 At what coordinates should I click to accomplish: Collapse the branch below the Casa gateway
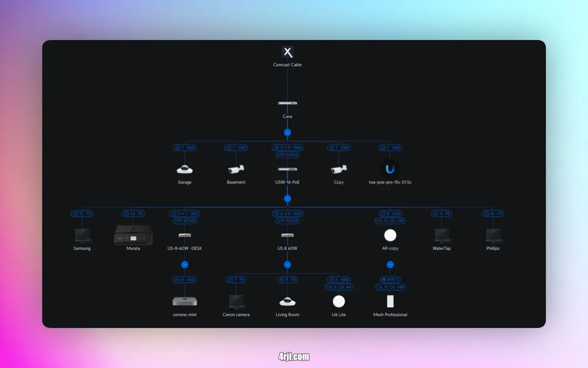[287, 132]
